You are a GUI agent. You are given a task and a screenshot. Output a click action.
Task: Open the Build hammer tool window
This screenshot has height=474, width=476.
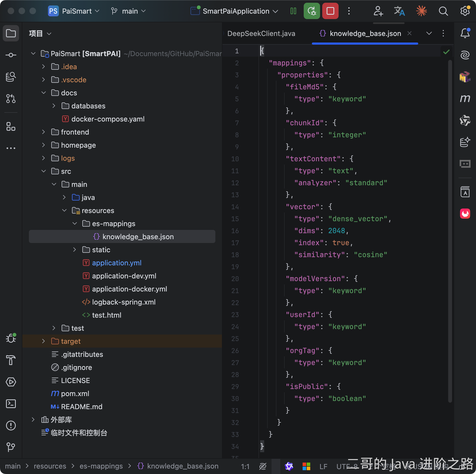click(x=11, y=360)
